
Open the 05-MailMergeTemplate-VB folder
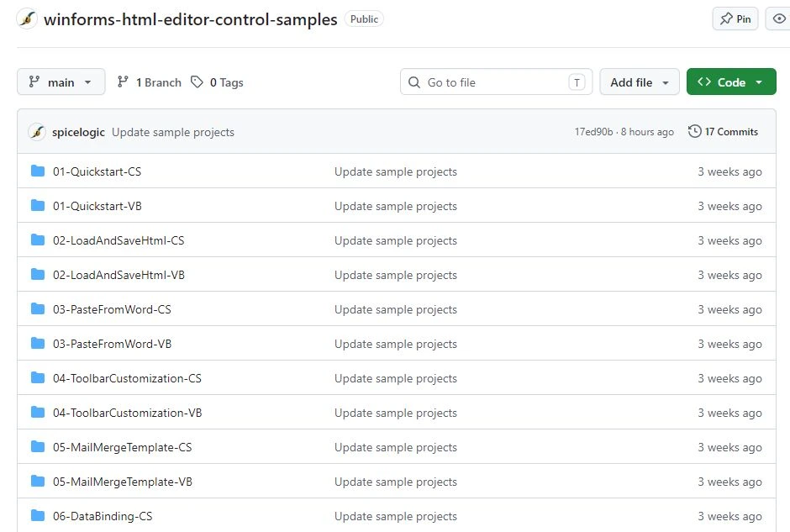123,482
